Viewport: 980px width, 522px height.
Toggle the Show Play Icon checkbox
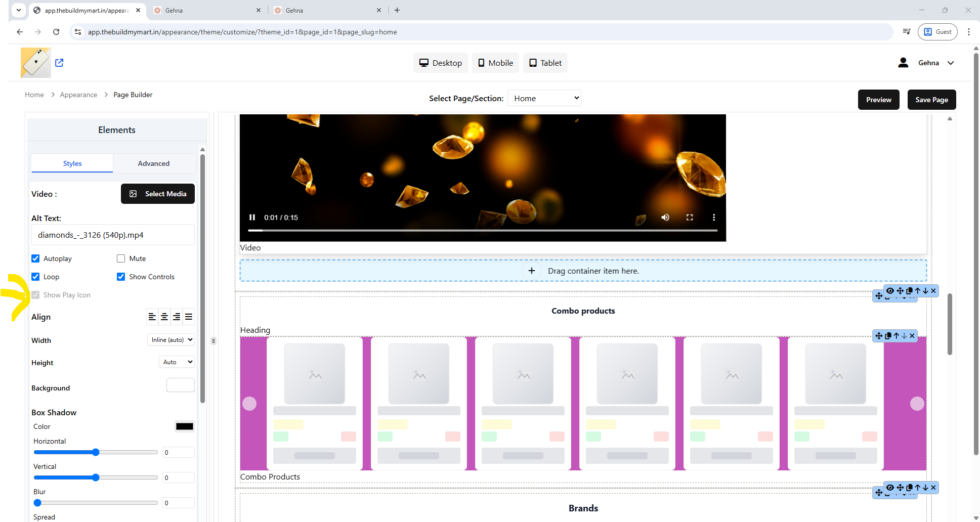coord(35,295)
